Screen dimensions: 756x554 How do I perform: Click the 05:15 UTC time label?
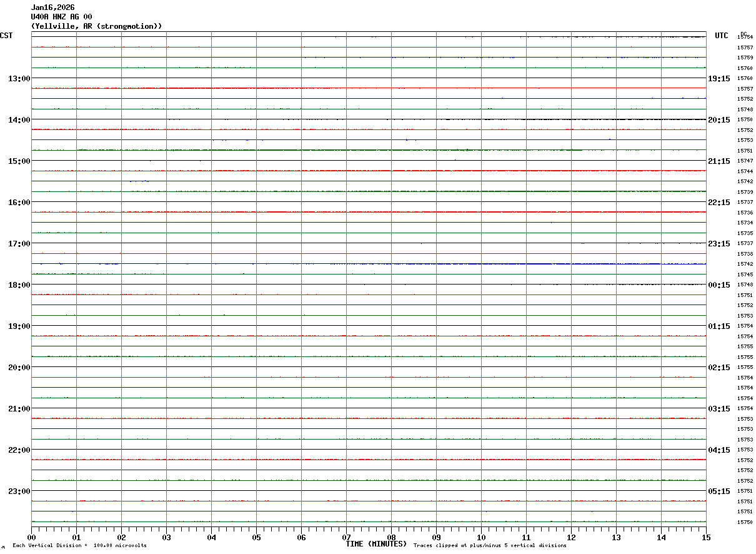pyautogui.click(x=719, y=491)
